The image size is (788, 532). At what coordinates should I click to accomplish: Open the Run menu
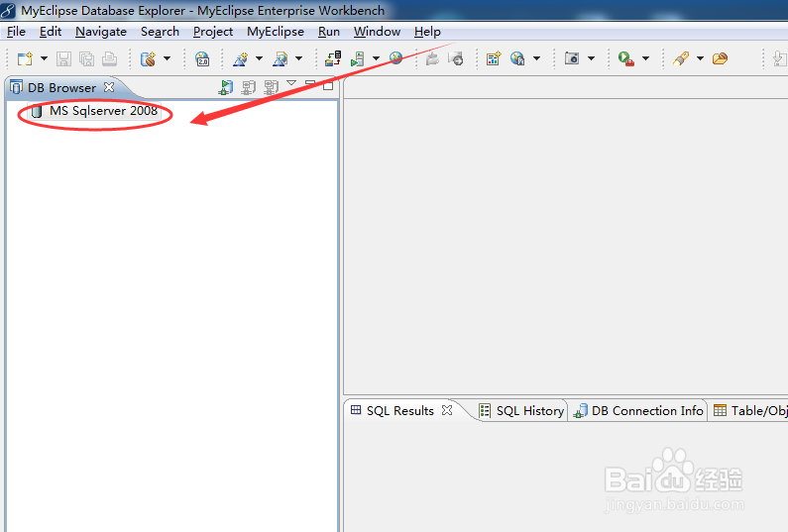point(329,32)
